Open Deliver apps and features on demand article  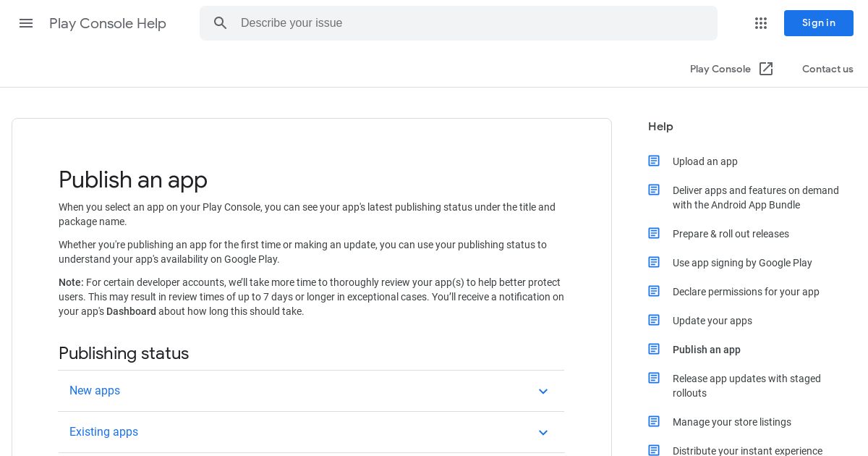(x=756, y=198)
